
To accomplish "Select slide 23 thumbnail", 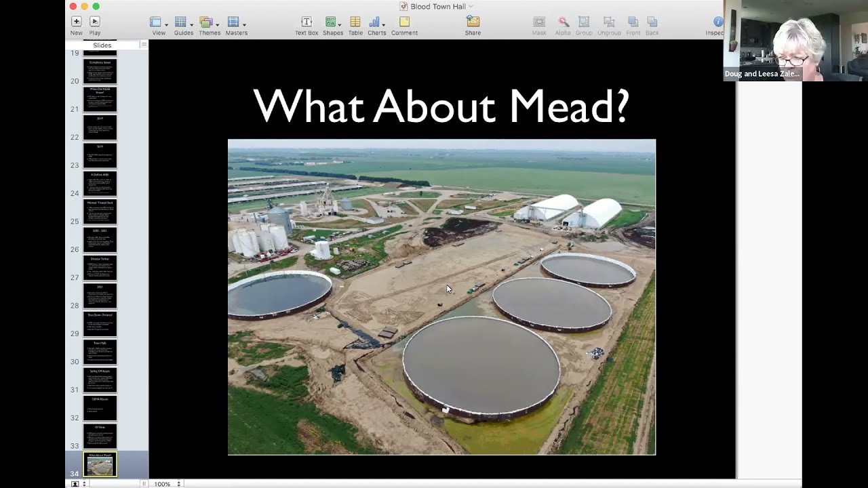I will click(x=100, y=156).
